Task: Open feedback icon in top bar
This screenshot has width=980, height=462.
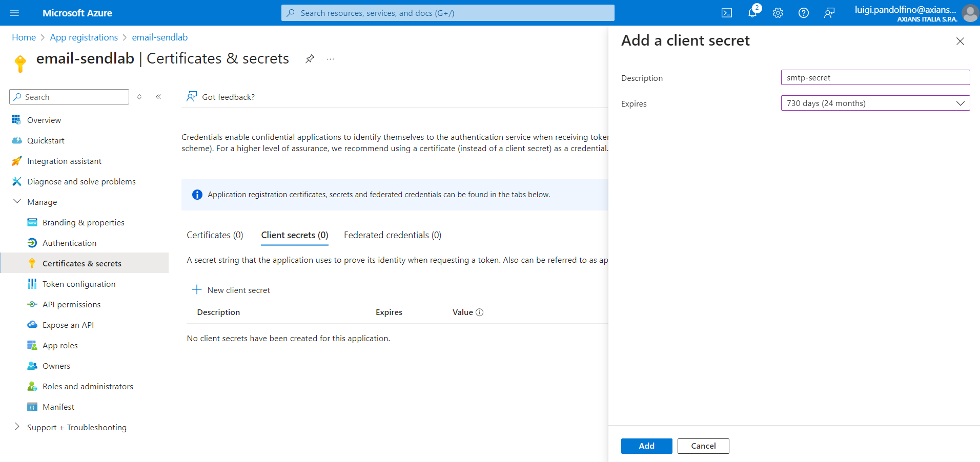Action: [x=829, y=13]
